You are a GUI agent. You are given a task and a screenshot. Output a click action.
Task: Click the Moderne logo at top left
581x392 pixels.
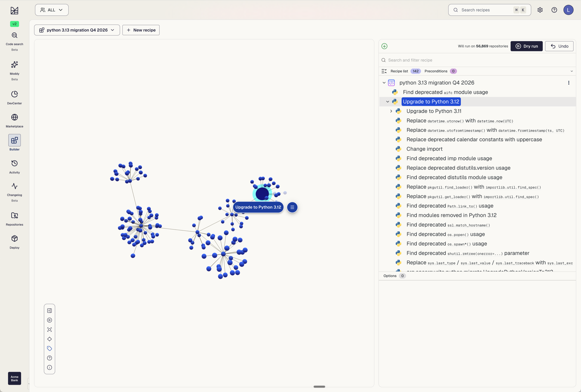click(x=15, y=10)
